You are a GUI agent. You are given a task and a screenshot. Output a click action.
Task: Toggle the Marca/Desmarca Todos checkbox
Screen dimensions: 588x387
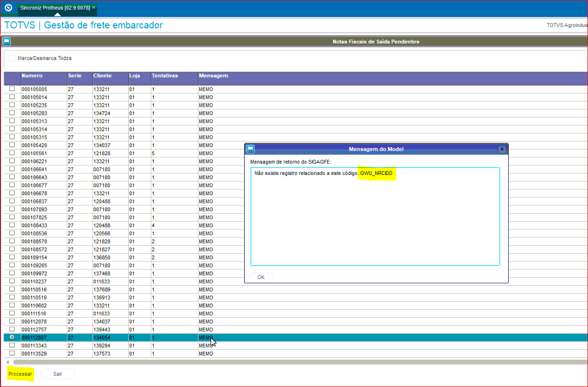click(x=11, y=58)
